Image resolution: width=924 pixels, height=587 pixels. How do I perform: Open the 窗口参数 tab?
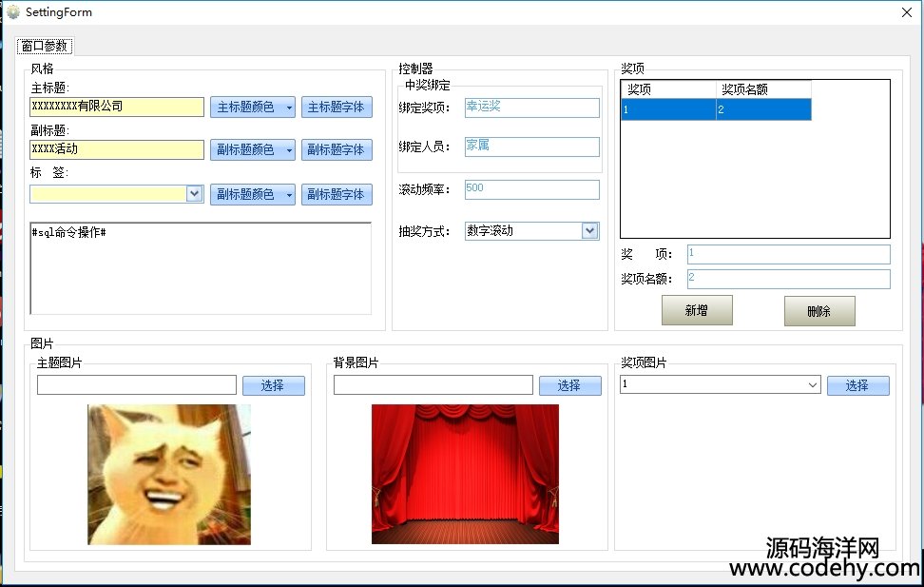point(45,46)
